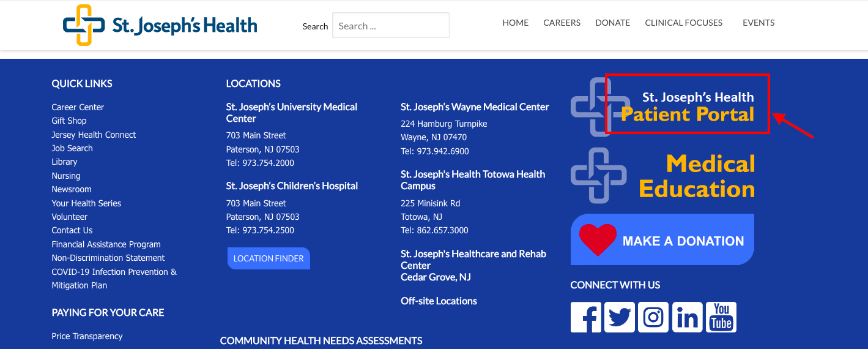The width and height of the screenshot is (868, 349).
Task: Open St. Joseph's Wayne Medical Center link
Action: click(x=475, y=107)
